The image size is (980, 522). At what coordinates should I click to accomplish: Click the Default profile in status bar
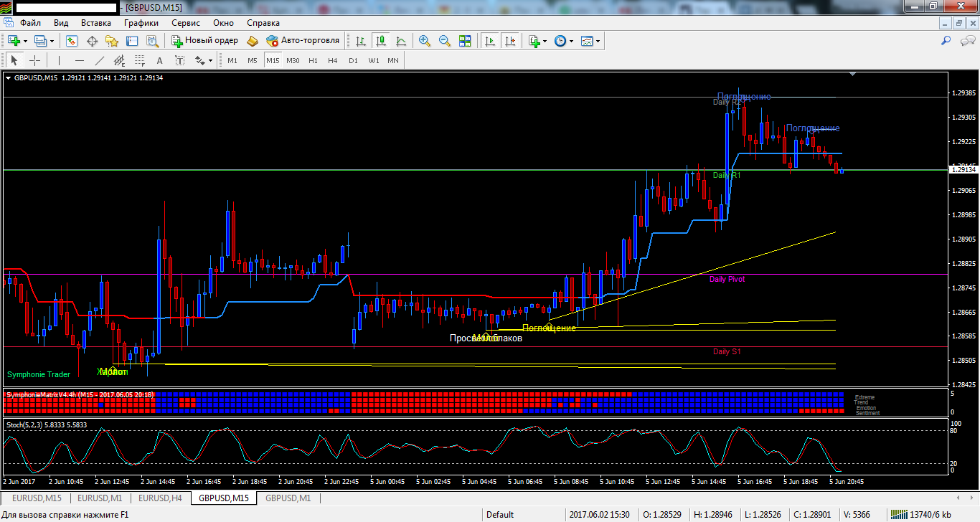point(500,514)
